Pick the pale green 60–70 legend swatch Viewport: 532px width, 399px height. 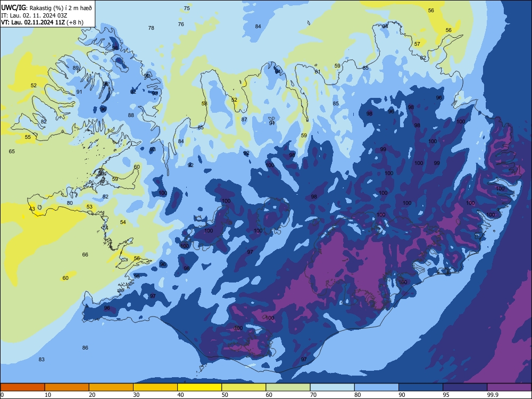288,387
